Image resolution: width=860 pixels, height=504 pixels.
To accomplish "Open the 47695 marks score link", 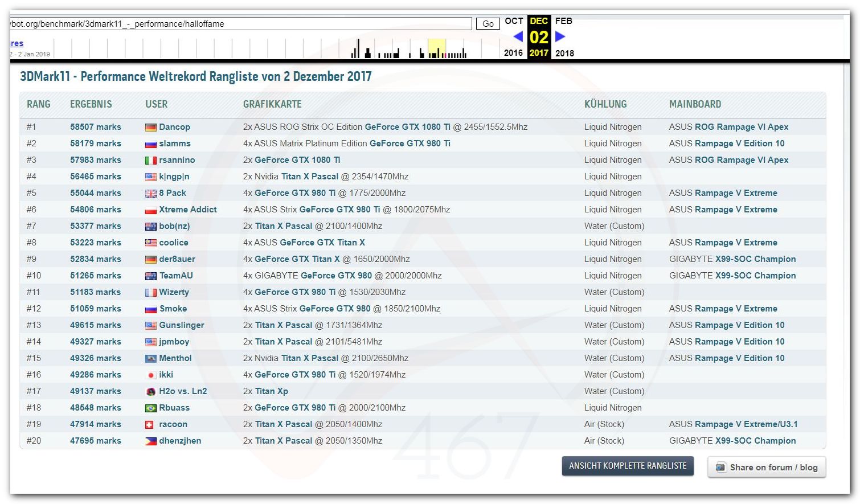I will click(96, 441).
